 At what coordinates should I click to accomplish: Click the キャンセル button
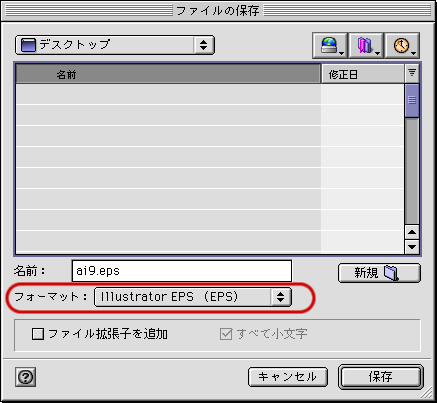point(288,377)
